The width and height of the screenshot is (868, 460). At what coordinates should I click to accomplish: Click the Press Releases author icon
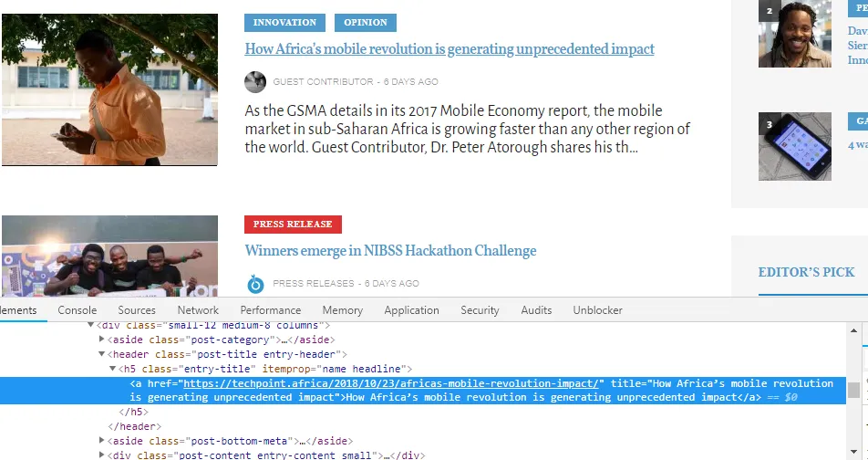[255, 284]
